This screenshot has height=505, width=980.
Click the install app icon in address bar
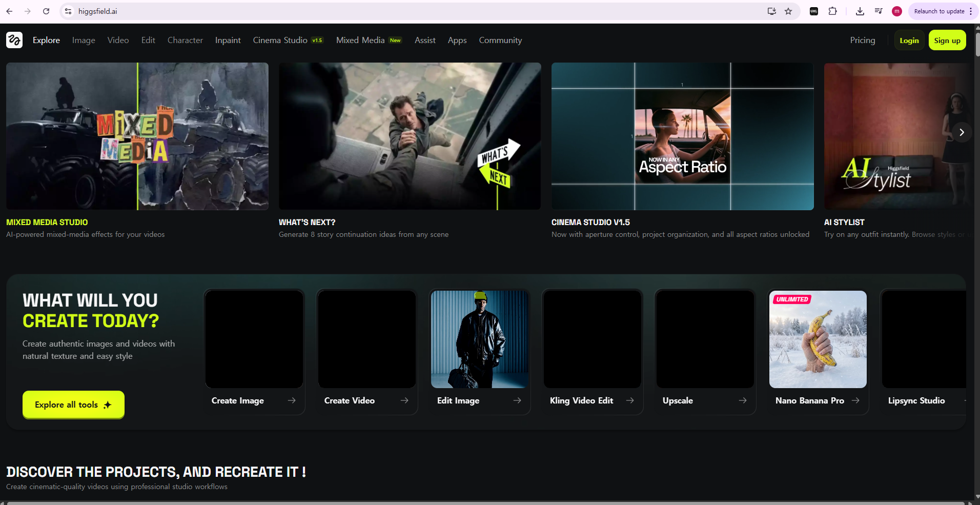click(771, 11)
